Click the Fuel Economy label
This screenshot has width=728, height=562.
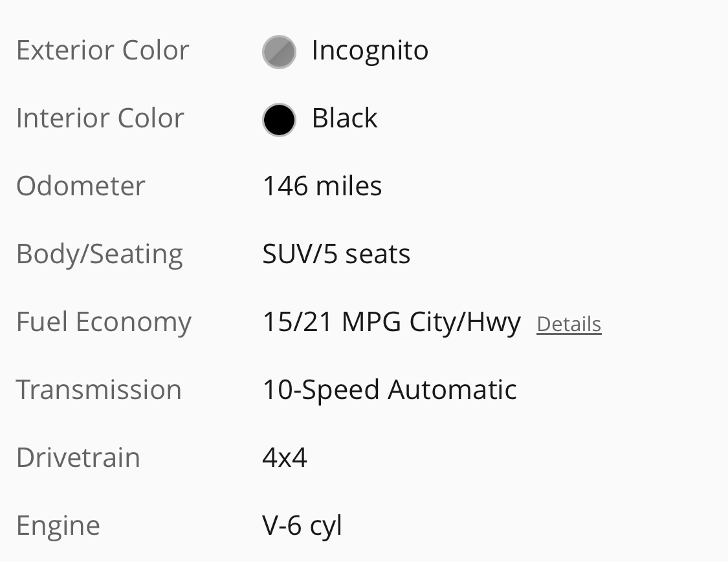click(104, 323)
